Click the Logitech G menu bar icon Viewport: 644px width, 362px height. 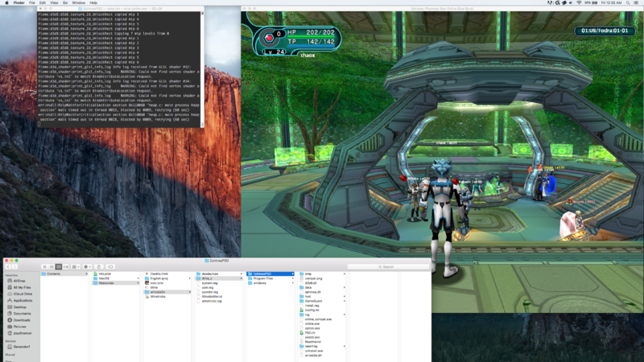(557, 2)
